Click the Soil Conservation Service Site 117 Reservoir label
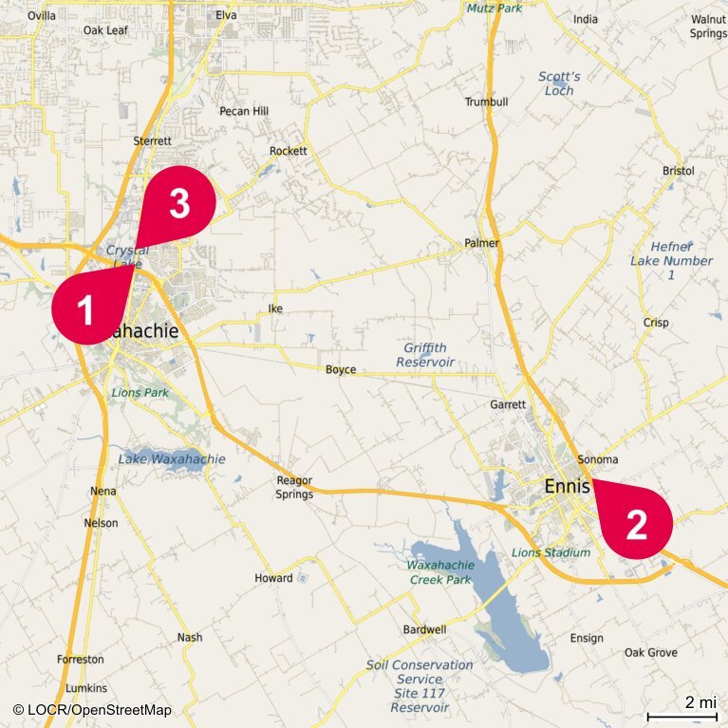 coord(420,686)
